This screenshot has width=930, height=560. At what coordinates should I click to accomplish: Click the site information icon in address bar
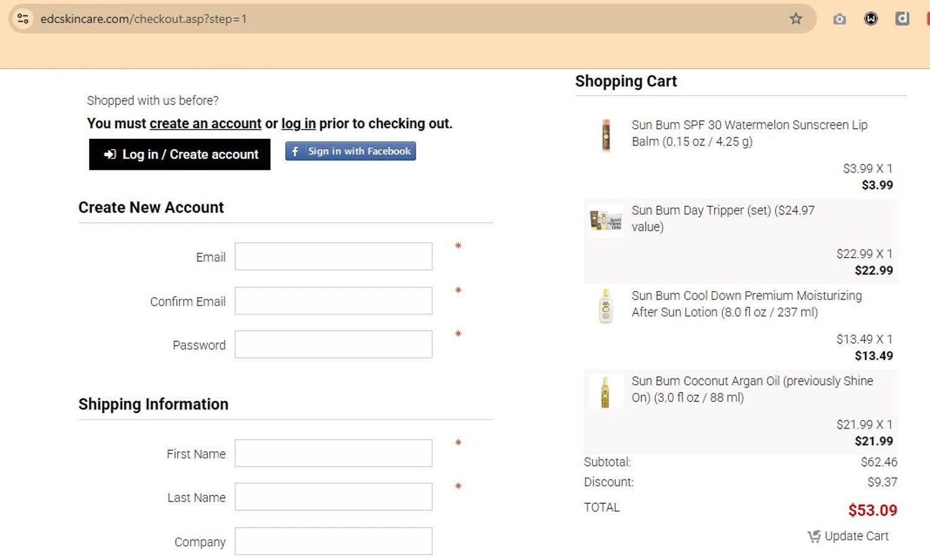(23, 19)
